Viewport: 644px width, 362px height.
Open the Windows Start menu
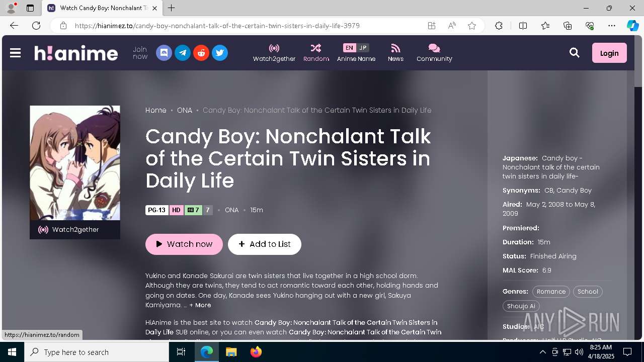(x=12, y=352)
